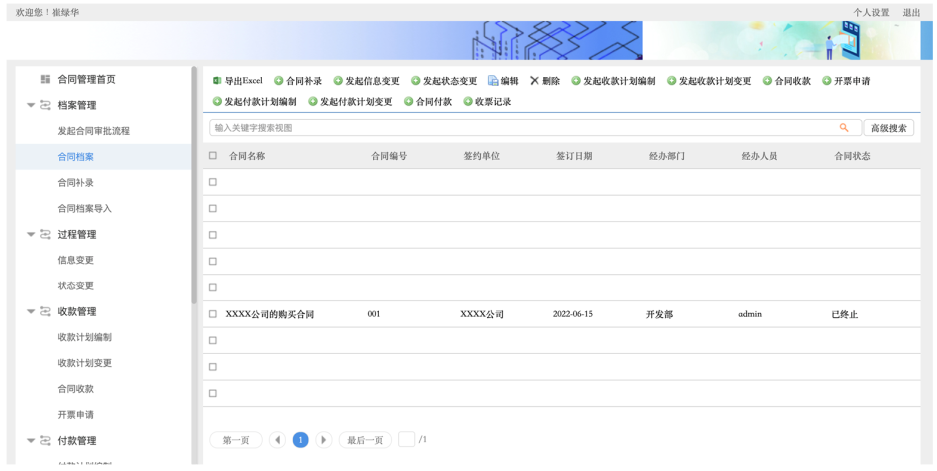This screenshot has width=937, height=471.
Task: Click the 导出Excel export icon
Action: tap(217, 81)
